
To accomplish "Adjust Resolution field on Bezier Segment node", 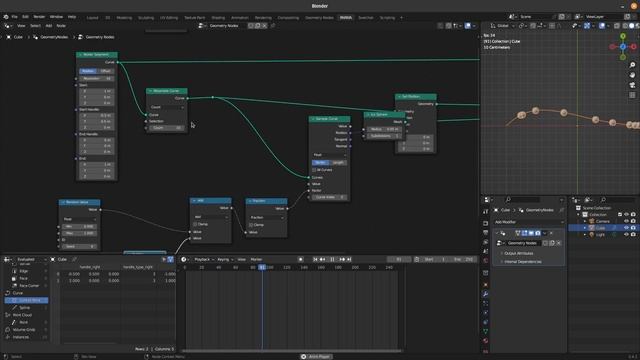I will [x=97, y=78].
